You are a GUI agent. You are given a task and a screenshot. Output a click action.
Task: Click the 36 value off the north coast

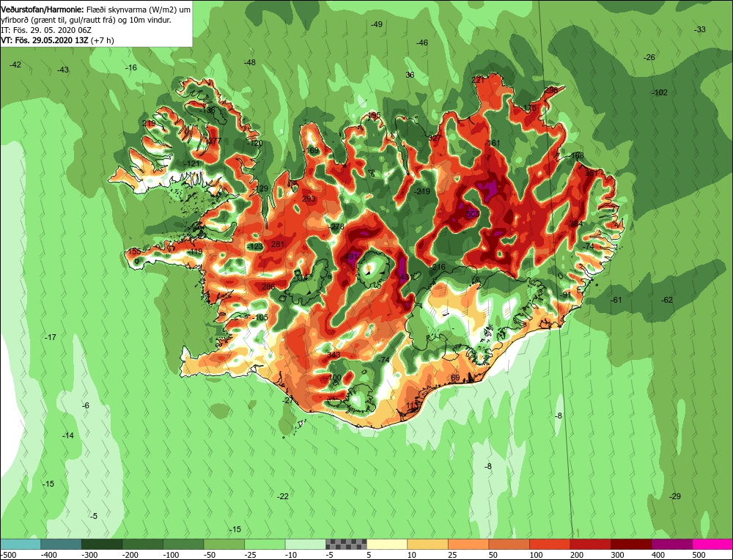[x=410, y=75]
